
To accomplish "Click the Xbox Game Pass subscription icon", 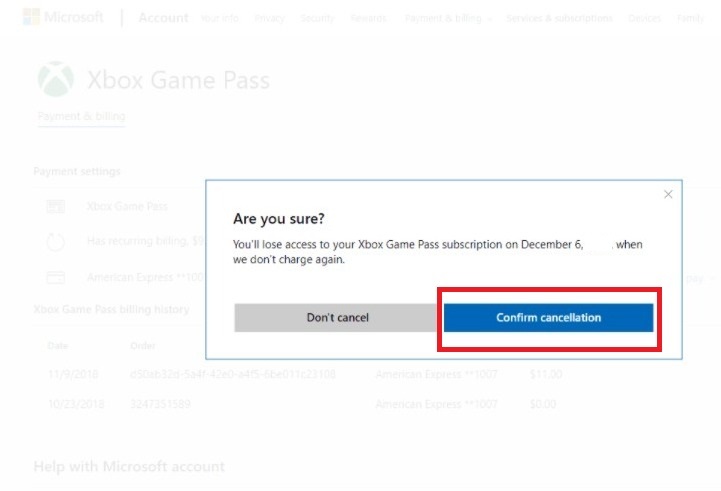I will point(56,207).
